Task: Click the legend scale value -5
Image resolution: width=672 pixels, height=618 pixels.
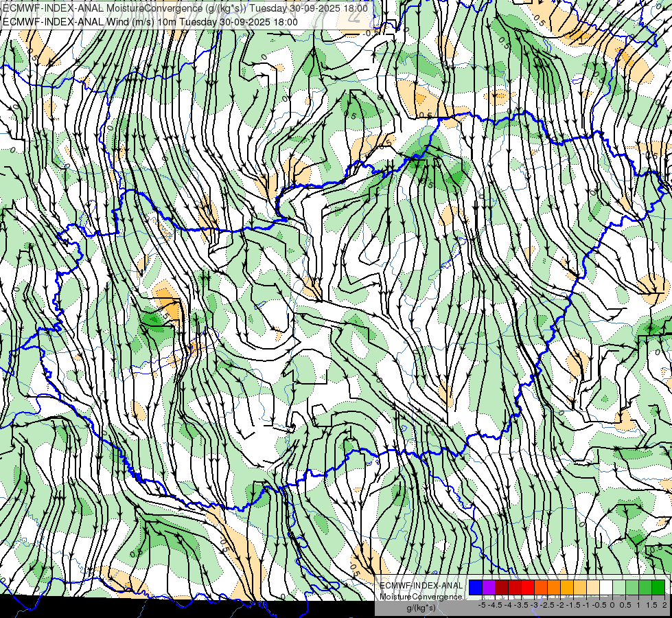Action: point(482,605)
